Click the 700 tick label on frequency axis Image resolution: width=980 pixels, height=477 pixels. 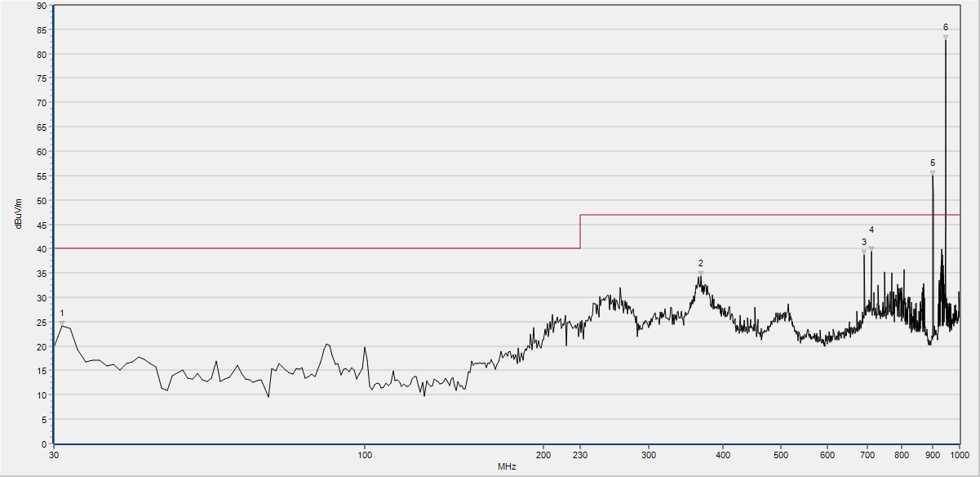click(867, 454)
